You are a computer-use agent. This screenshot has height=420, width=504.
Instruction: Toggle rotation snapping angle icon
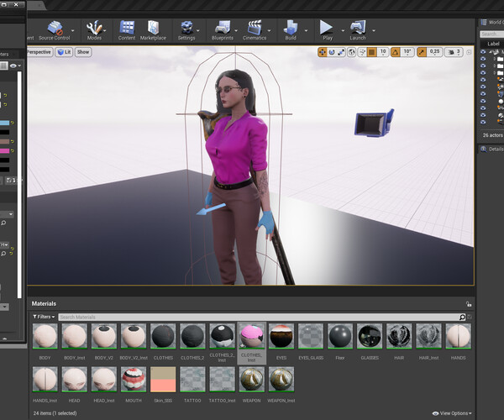pyautogui.click(x=396, y=52)
